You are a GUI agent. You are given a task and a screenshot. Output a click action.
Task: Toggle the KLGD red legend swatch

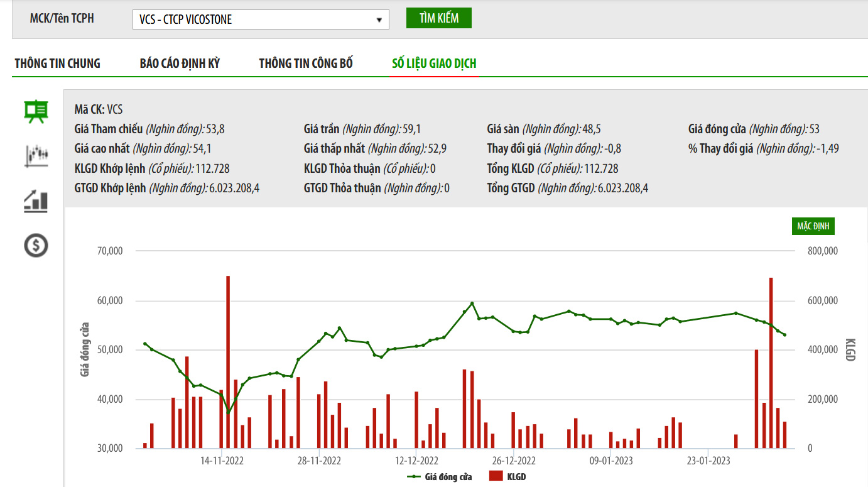[x=496, y=476]
